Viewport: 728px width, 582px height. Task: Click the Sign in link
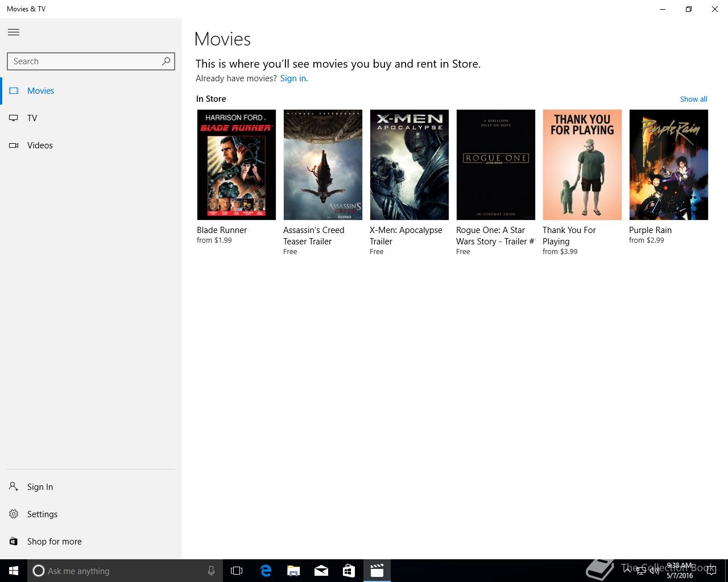pyautogui.click(x=293, y=78)
